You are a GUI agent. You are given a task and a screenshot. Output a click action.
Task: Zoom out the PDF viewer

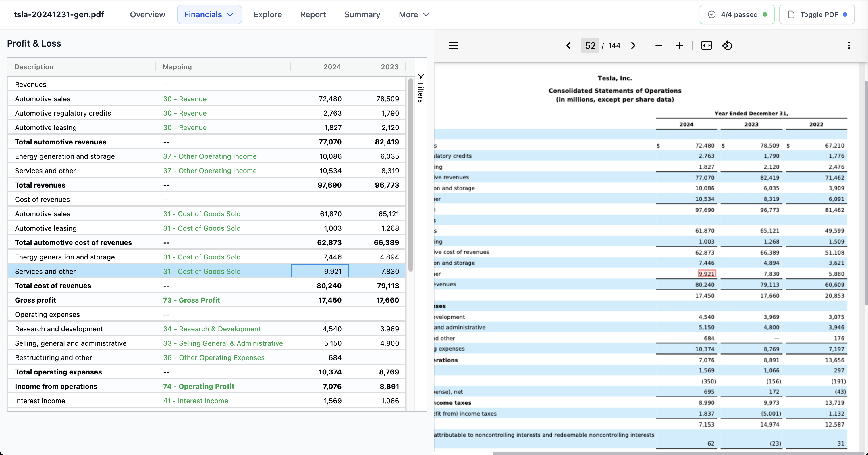pyautogui.click(x=659, y=45)
